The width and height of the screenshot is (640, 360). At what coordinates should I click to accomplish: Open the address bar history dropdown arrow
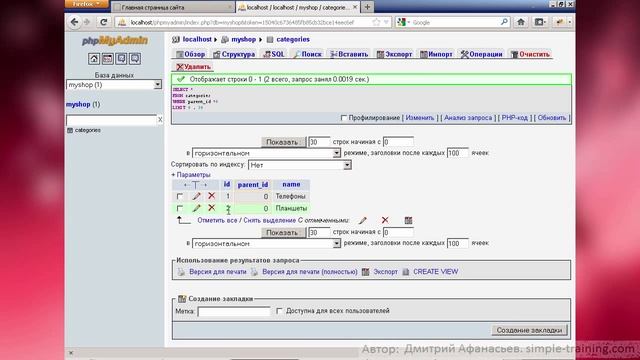[x=386, y=22]
